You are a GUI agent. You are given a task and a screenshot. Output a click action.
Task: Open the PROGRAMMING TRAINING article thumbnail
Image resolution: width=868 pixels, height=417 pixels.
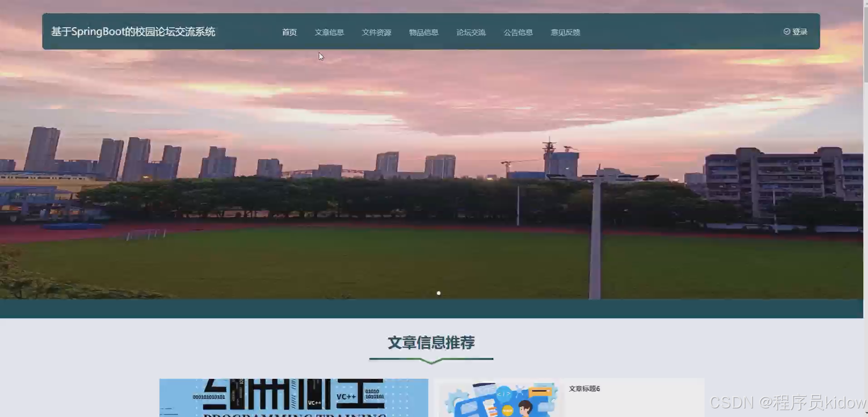tap(293, 398)
